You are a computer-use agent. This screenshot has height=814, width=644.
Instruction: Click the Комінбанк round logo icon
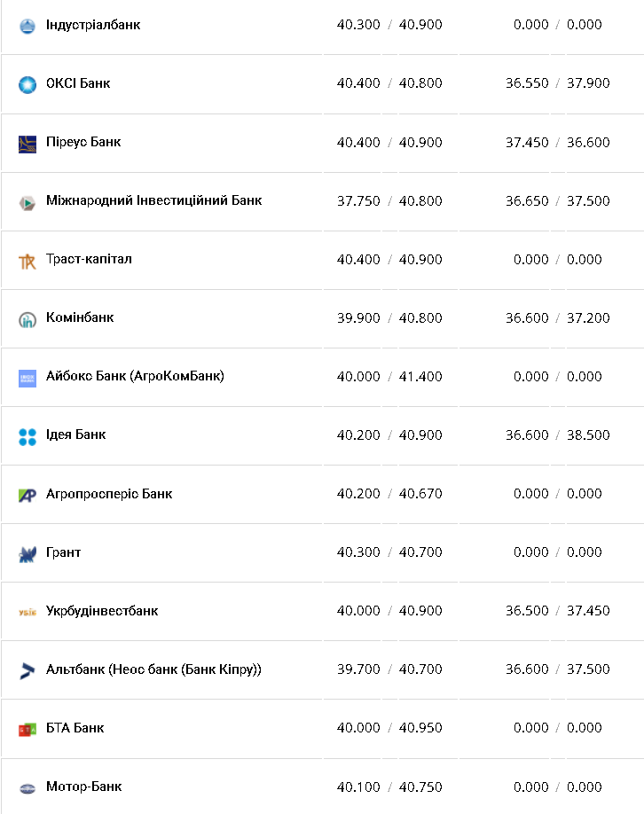(27, 319)
